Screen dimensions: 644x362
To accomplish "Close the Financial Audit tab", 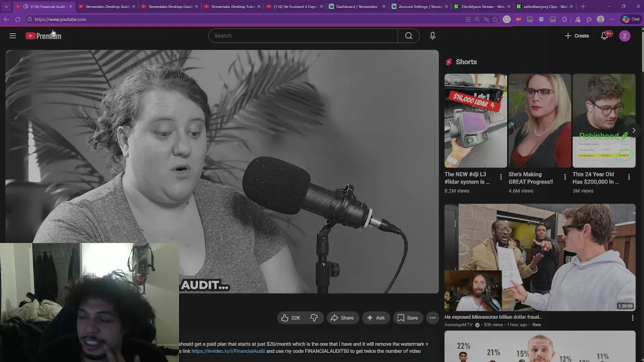I will pos(70,7).
